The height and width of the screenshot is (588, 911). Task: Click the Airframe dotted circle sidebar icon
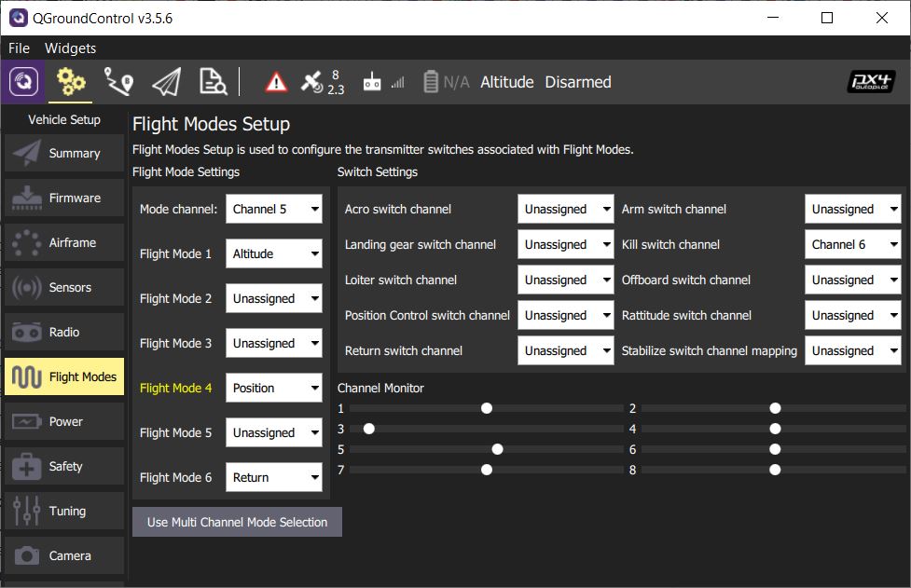pos(27,242)
